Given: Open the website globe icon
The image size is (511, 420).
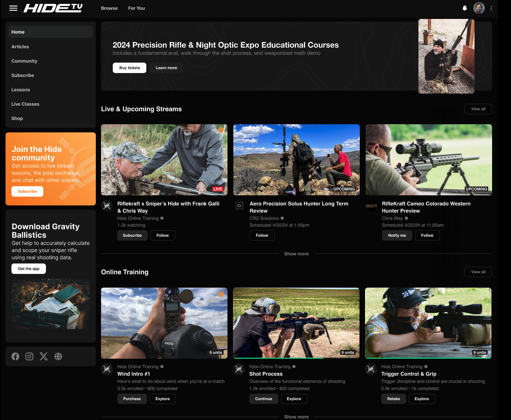Looking at the screenshot, I should pyautogui.click(x=58, y=356).
